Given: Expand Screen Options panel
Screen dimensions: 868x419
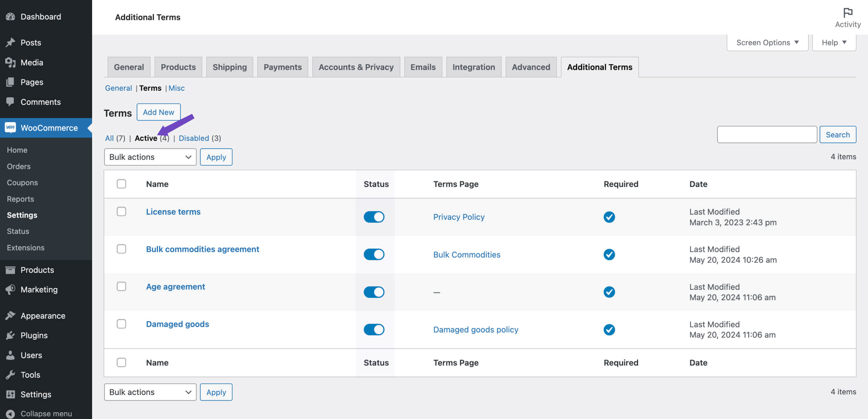Looking at the screenshot, I should pos(767,42).
